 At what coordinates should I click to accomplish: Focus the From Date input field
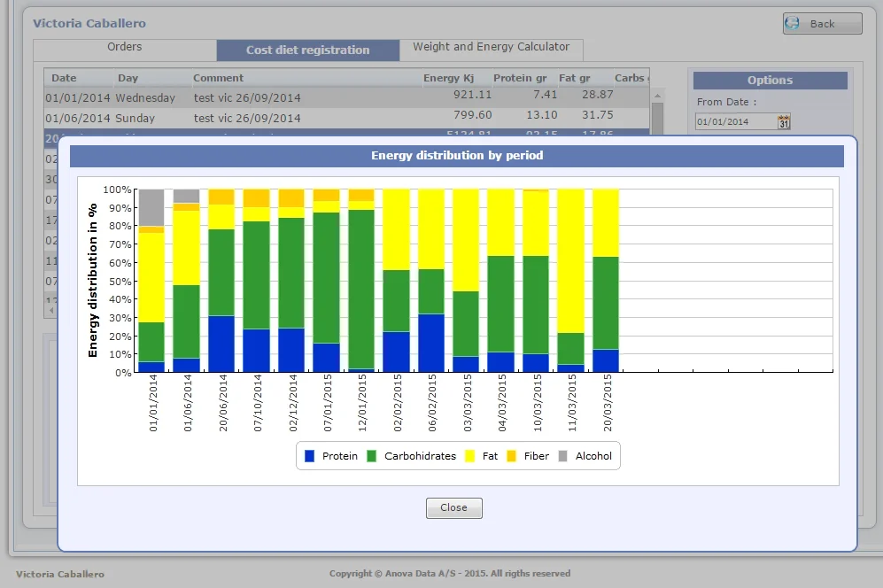pos(735,122)
